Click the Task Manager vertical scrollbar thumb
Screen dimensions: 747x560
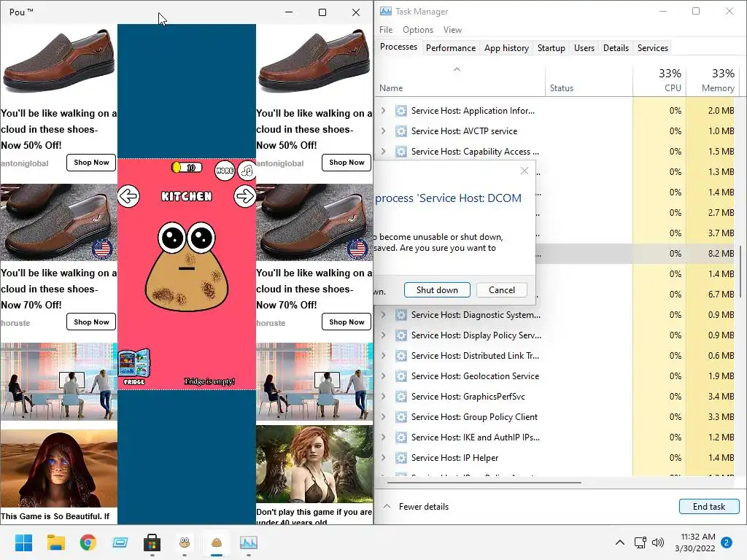coord(740,271)
